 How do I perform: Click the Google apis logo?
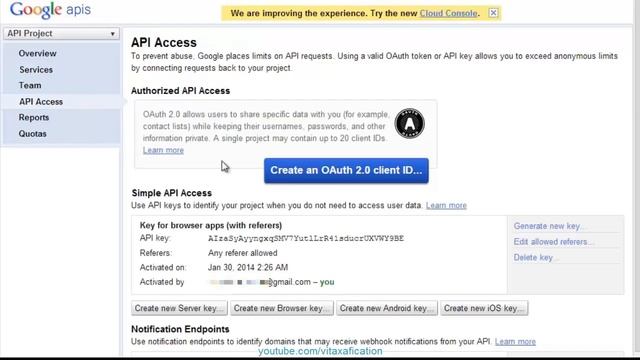[50, 10]
